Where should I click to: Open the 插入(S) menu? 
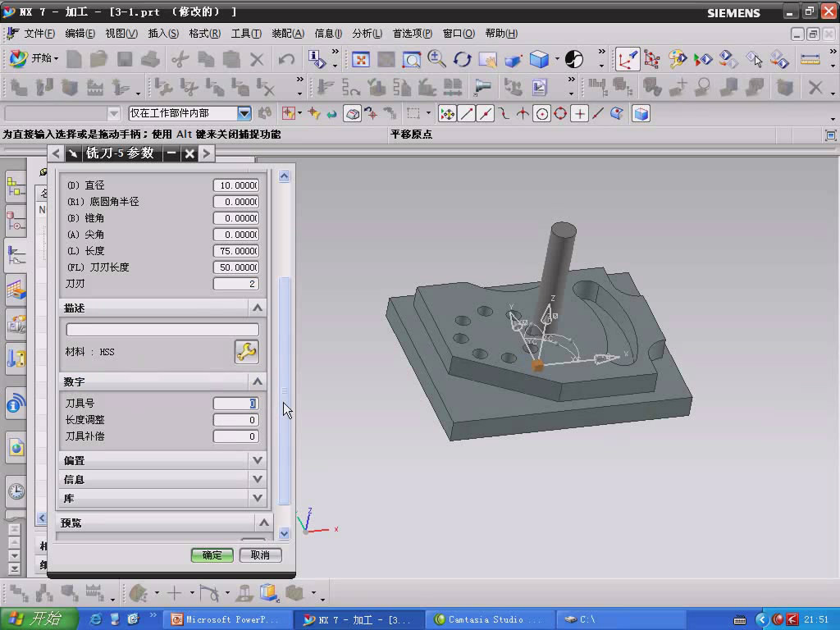pos(163,34)
